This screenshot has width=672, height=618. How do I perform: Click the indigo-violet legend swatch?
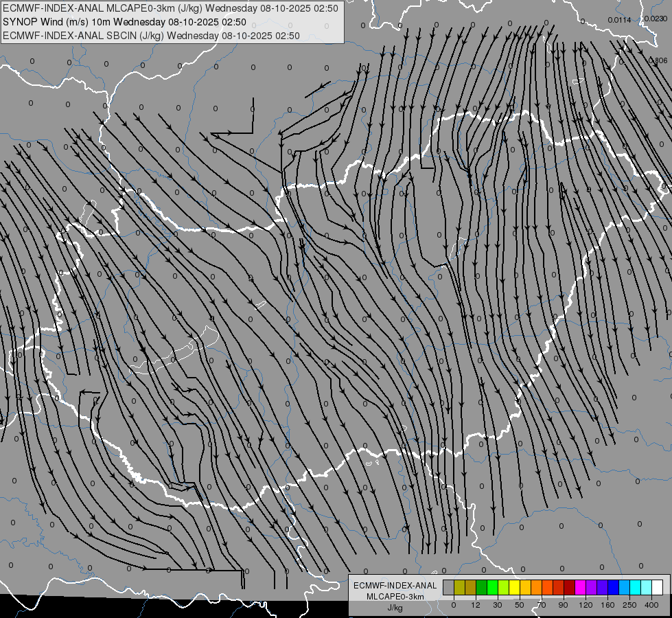click(x=603, y=587)
